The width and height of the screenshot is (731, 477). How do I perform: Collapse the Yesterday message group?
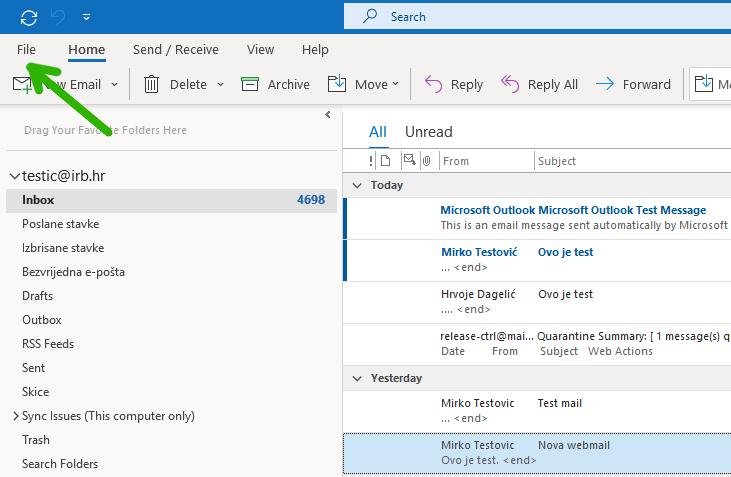click(x=357, y=379)
